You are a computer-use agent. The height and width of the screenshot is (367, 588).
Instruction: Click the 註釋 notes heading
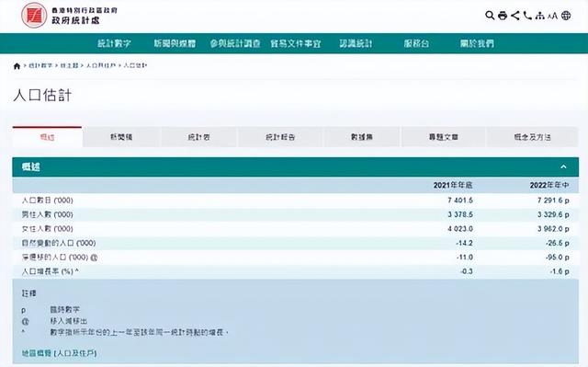(x=28, y=293)
